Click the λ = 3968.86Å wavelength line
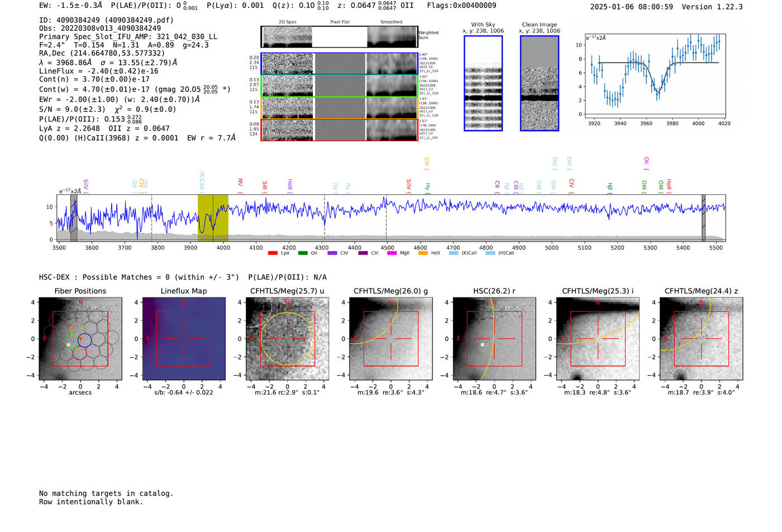Screen dimensions: 782x532 [108, 63]
